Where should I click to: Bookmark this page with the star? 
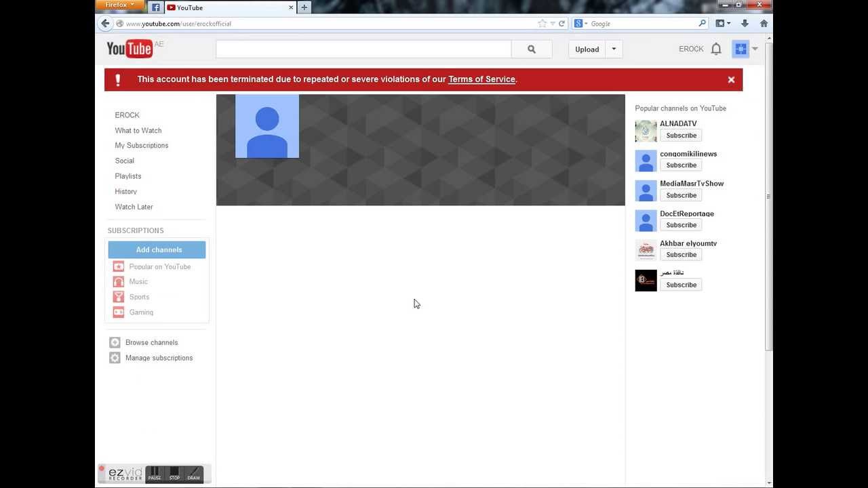[x=542, y=23]
